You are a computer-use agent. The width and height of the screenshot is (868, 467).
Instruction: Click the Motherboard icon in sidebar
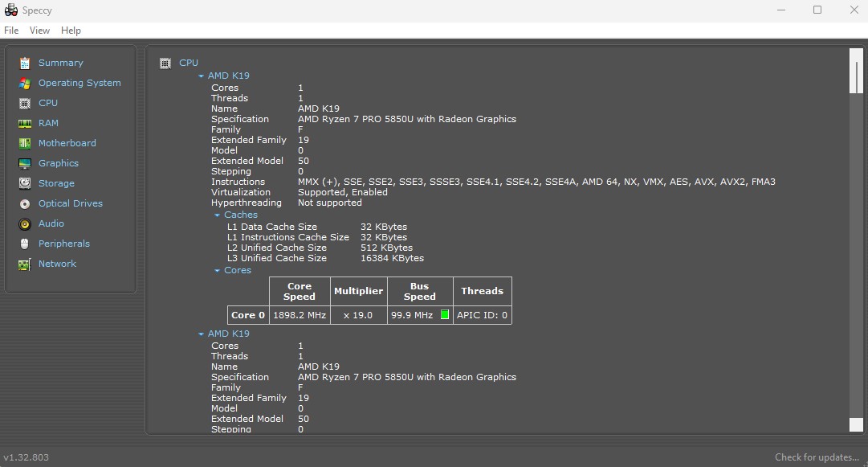[25, 144]
